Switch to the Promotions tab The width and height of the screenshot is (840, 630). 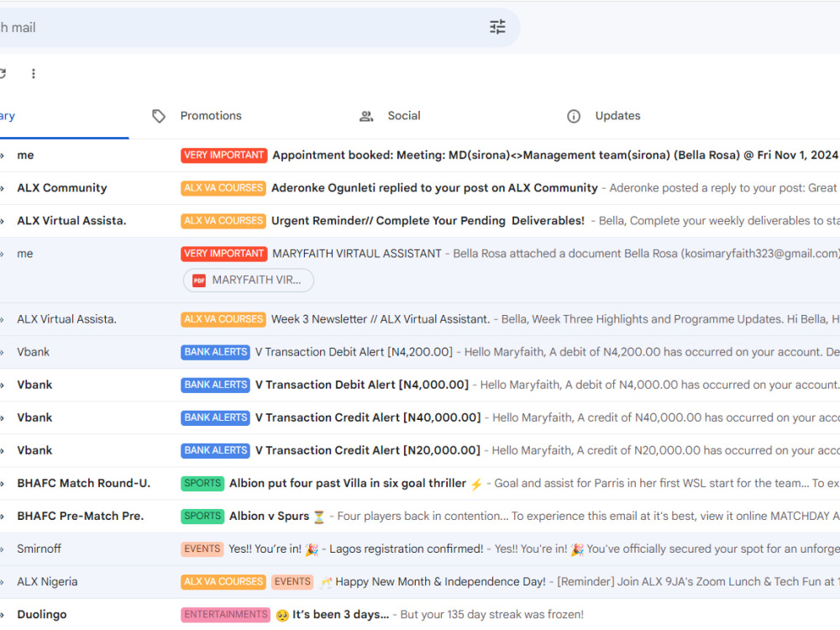pos(211,116)
